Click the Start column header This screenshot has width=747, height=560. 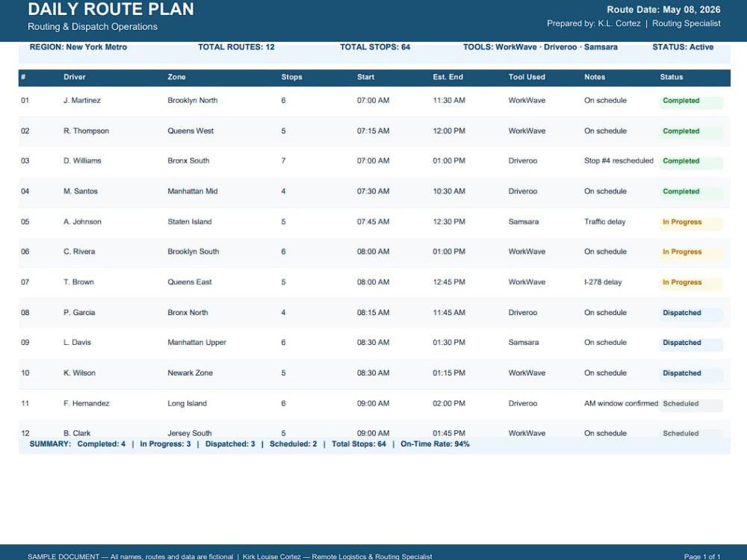coord(366,77)
